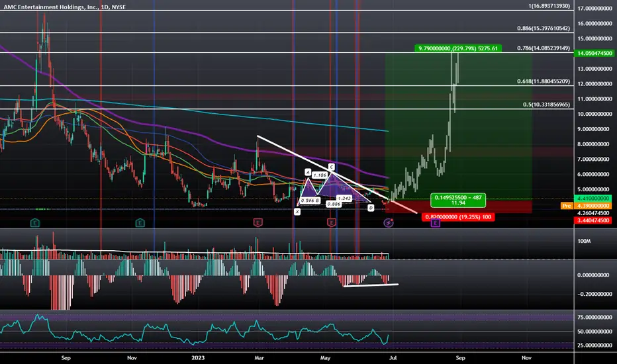Click the green earnings marker before Sep

(34, 223)
